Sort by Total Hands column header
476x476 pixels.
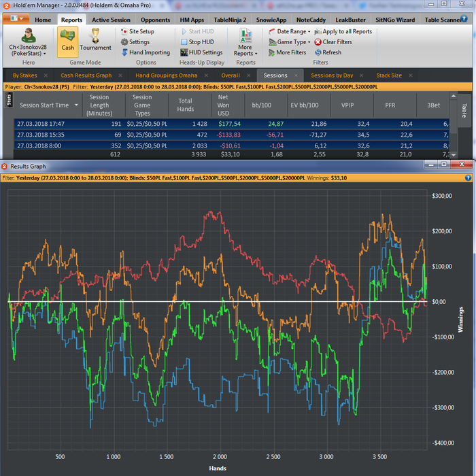(185, 105)
